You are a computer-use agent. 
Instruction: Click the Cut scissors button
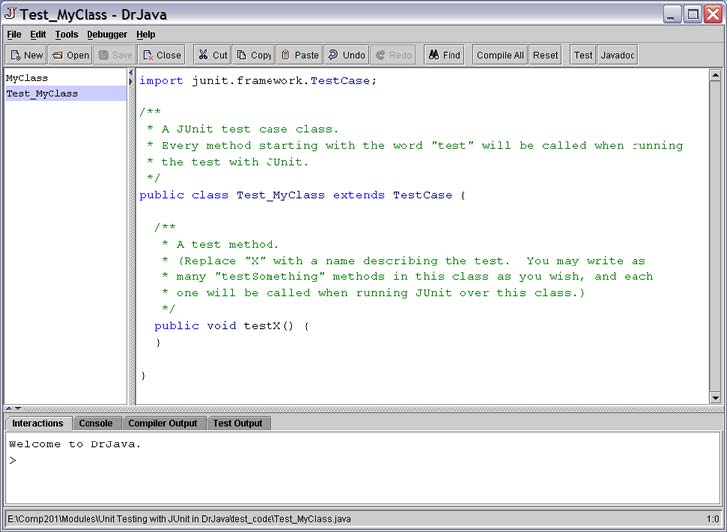(212, 55)
